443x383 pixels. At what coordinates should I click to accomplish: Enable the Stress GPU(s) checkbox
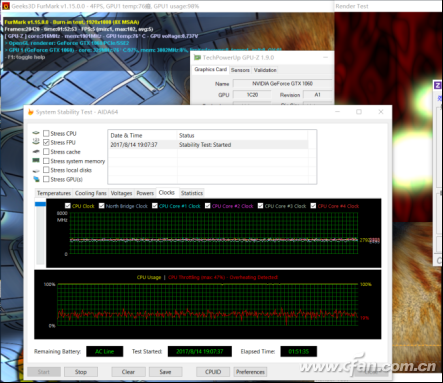(46, 179)
